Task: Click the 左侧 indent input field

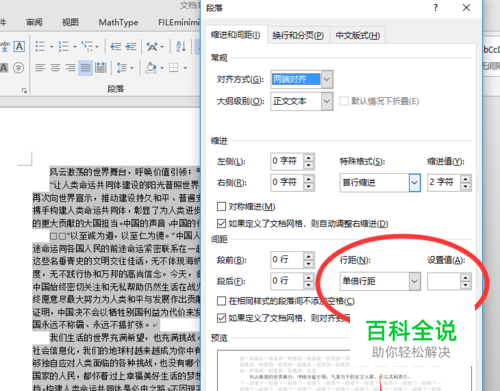Action: (287, 161)
